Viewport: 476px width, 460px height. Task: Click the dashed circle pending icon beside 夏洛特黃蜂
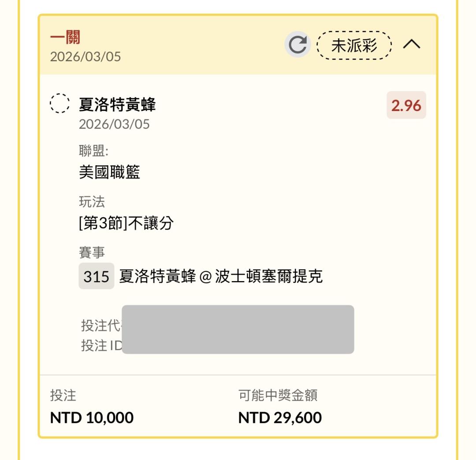click(x=59, y=104)
